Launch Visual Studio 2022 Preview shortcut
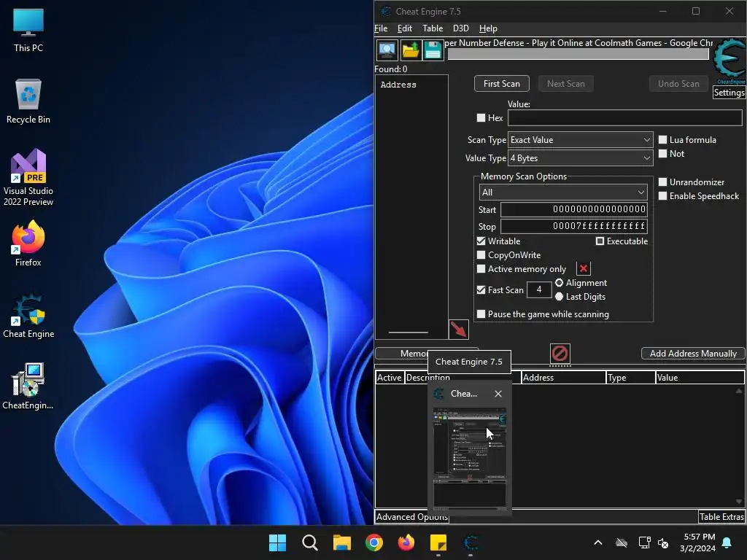 (x=28, y=177)
